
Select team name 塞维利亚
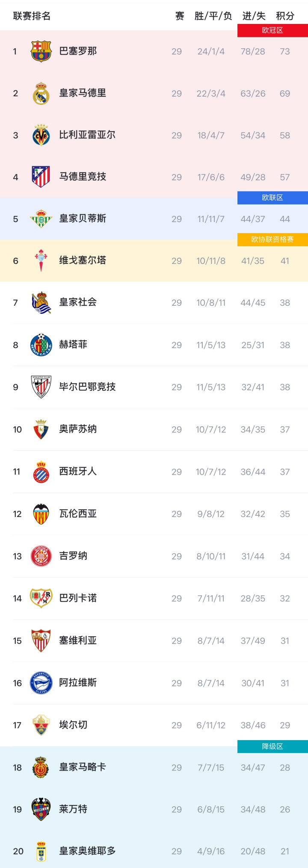pyautogui.click(x=78, y=641)
